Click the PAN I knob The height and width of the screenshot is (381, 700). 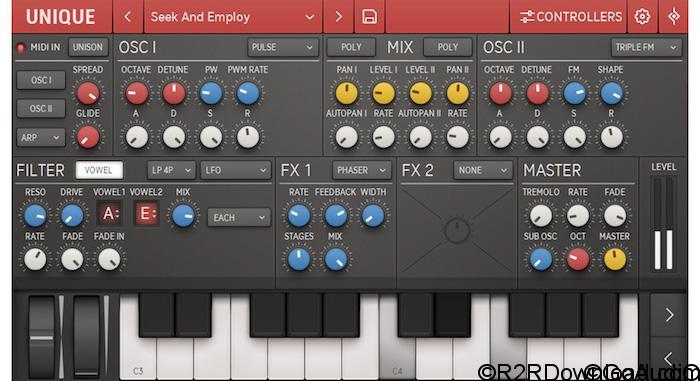(x=346, y=93)
